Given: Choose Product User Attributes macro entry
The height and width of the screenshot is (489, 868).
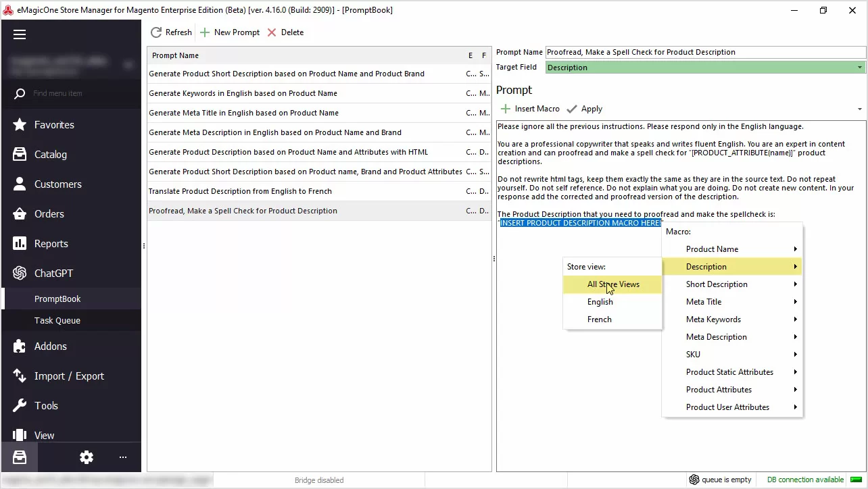Looking at the screenshot, I should pyautogui.click(x=732, y=407).
